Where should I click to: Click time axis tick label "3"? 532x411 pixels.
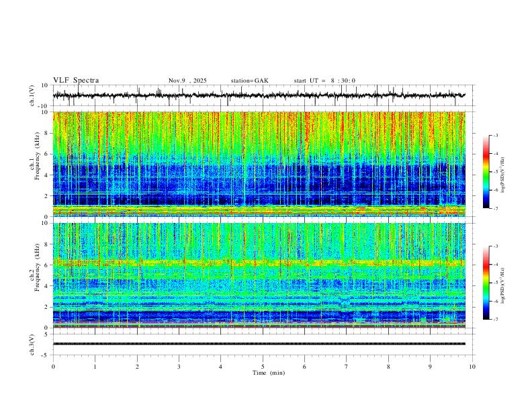tap(179, 367)
